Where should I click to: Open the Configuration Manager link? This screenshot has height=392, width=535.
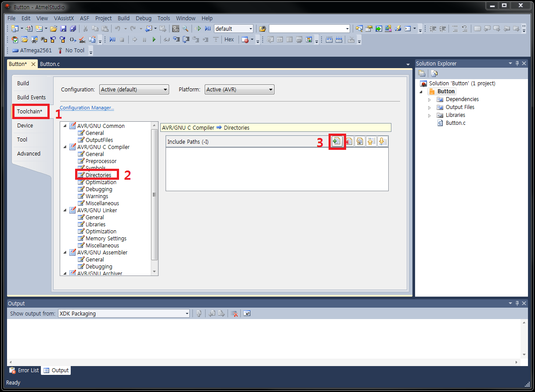[87, 108]
